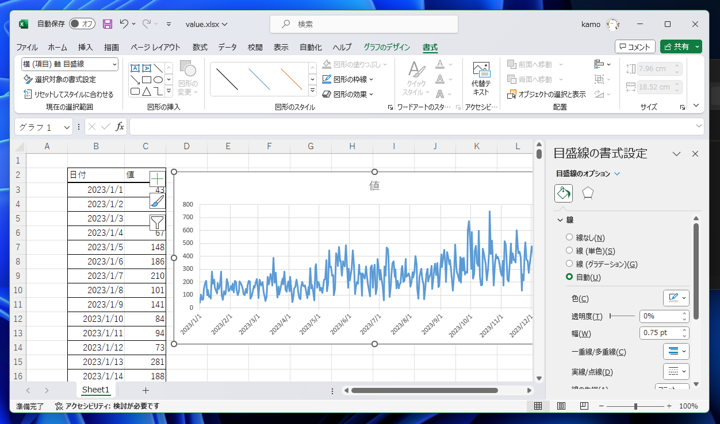720x424 pixels.
Task: Expand 目盛線のオプション dropdown arrow
Action: click(617, 174)
